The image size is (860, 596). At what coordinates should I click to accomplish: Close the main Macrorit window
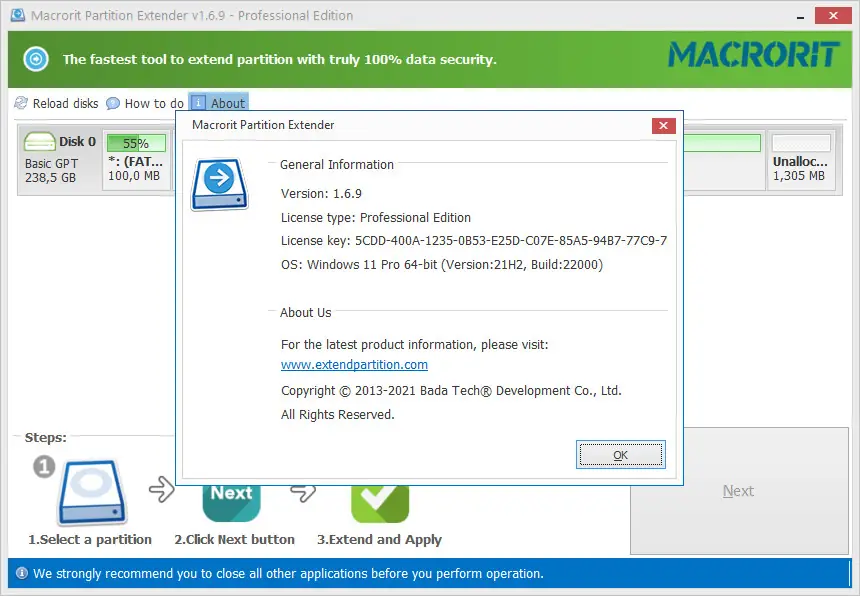pyautogui.click(x=833, y=15)
